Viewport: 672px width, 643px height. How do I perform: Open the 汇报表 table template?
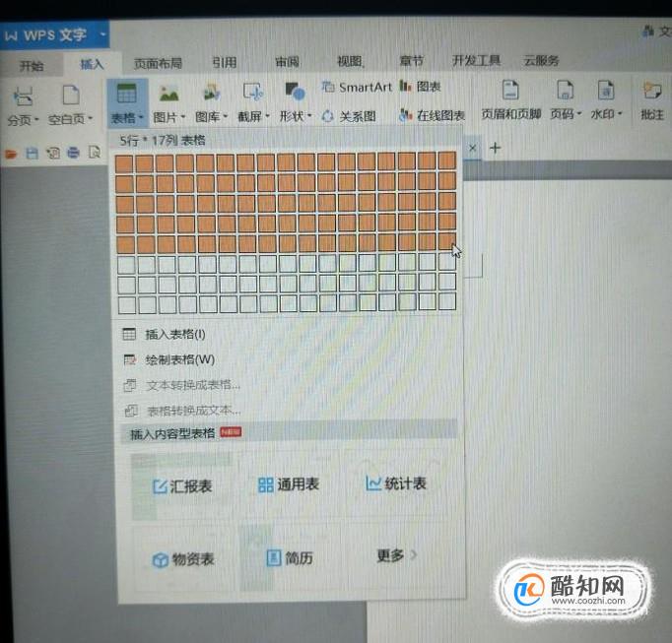pyautogui.click(x=182, y=486)
